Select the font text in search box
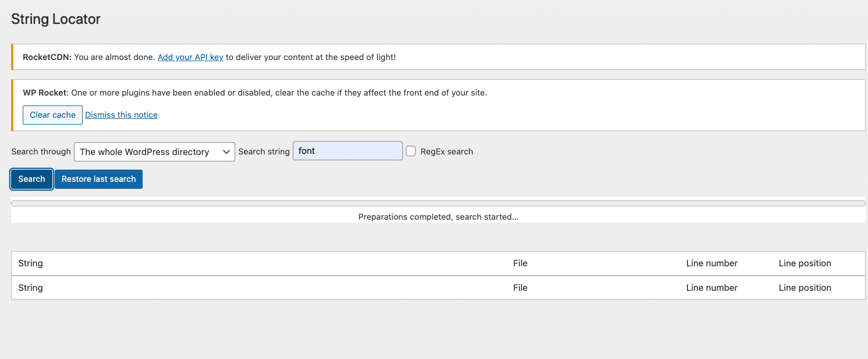Screen dimensions: 868x359 [x=307, y=150]
